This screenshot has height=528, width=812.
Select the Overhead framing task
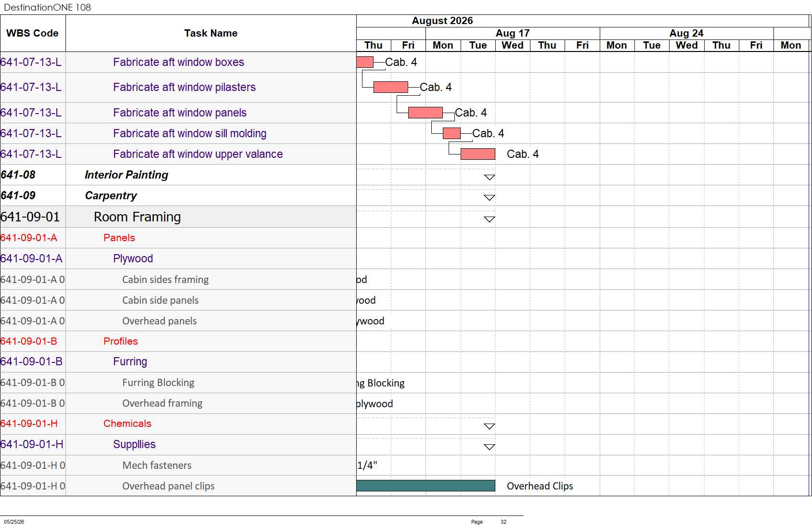point(162,403)
